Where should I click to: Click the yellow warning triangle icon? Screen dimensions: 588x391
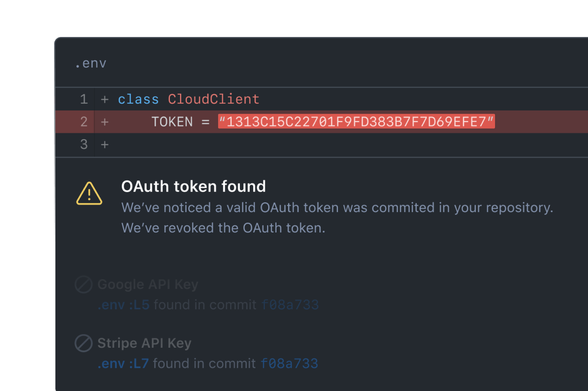[89, 193]
